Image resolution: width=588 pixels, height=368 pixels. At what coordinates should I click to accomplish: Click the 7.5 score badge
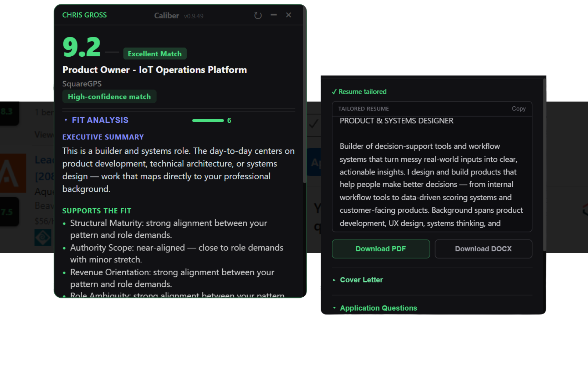coord(7,212)
